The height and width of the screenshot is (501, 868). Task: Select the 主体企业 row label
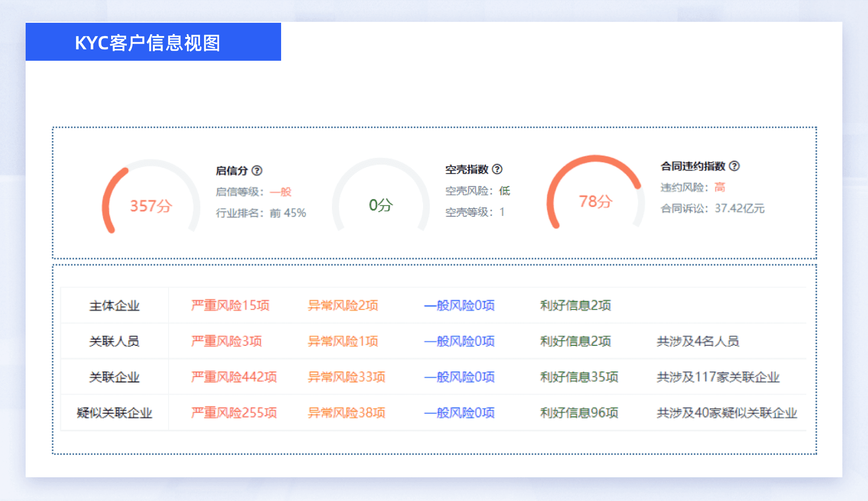[x=114, y=306]
